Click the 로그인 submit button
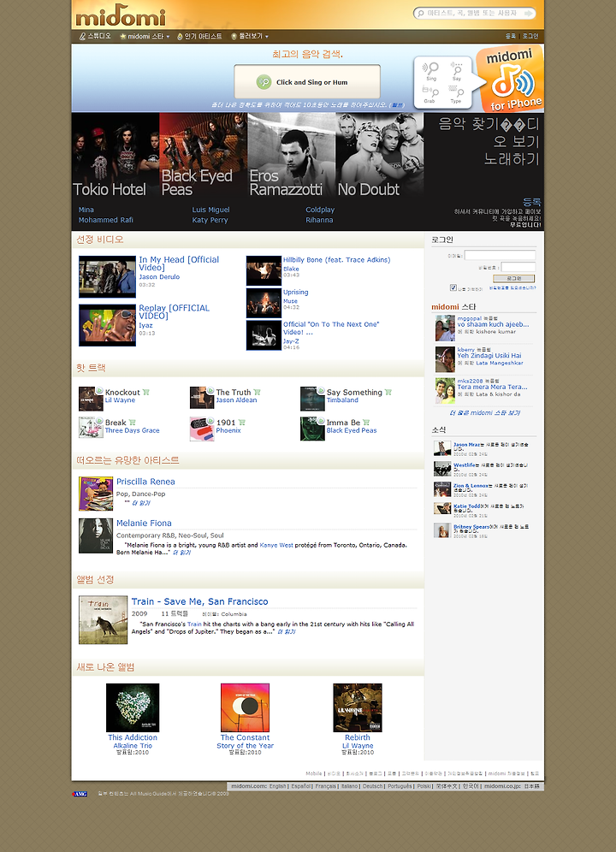The width and height of the screenshot is (616, 852). coord(514,278)
